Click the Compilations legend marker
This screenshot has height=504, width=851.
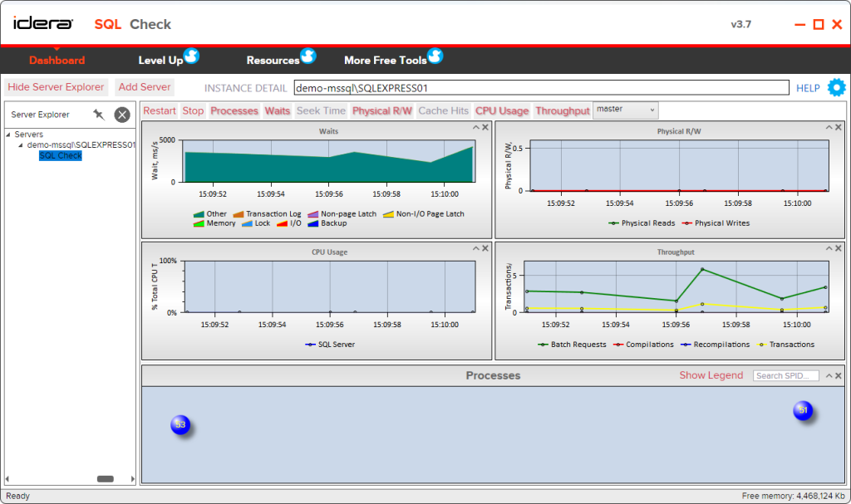tap(617, 345)
